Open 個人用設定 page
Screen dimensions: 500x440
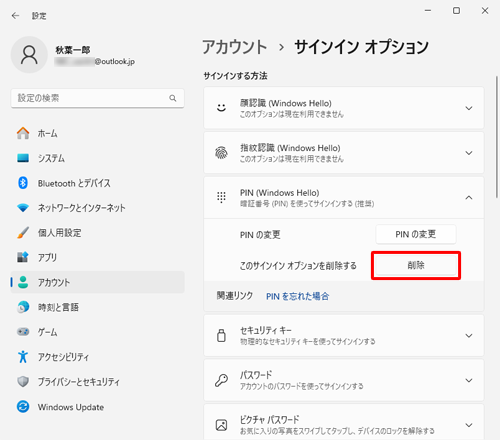coord(97,233)
